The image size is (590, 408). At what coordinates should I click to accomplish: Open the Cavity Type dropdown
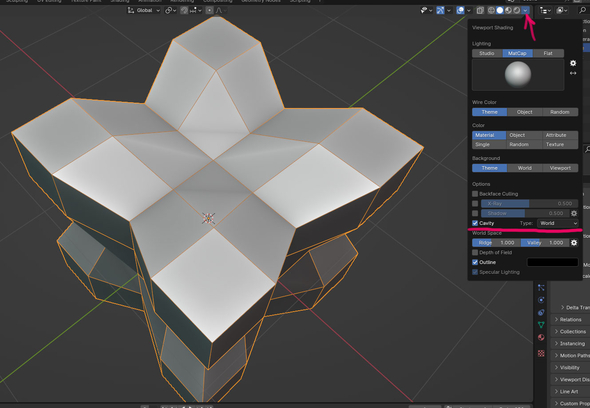[558, 223]
